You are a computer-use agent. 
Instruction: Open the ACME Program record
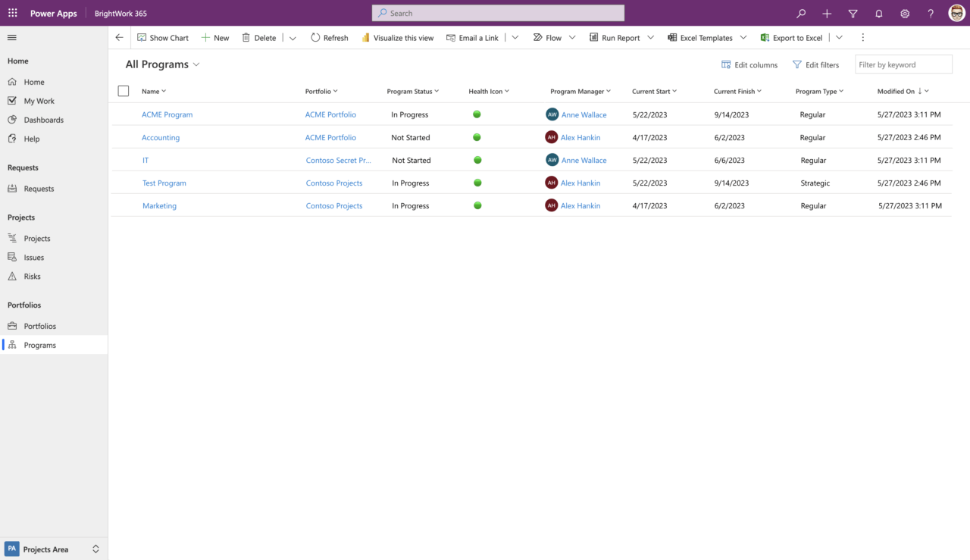[x=167, y=114]
